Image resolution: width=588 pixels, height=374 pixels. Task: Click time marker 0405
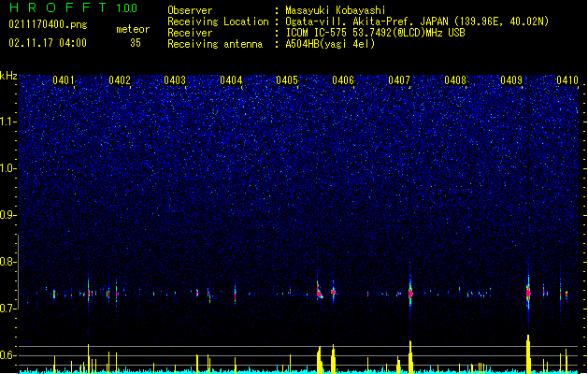pyautogui.click(x=287, y=80)
